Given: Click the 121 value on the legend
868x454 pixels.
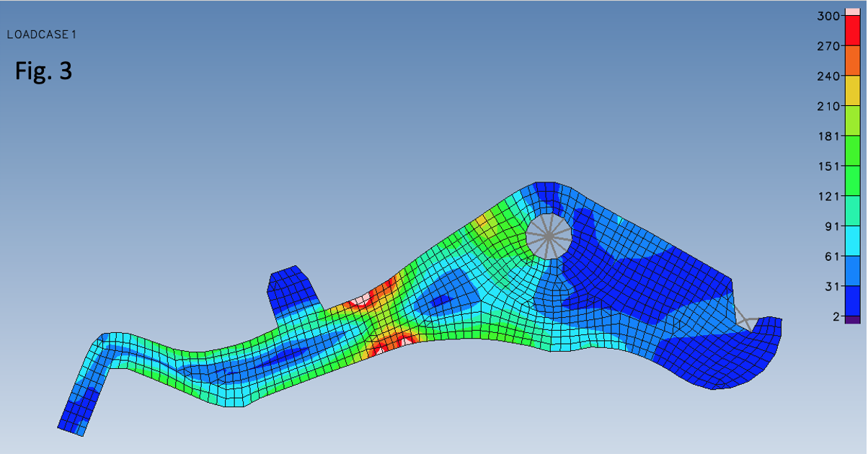Looking at the screenshot, I should pos(829,196).
